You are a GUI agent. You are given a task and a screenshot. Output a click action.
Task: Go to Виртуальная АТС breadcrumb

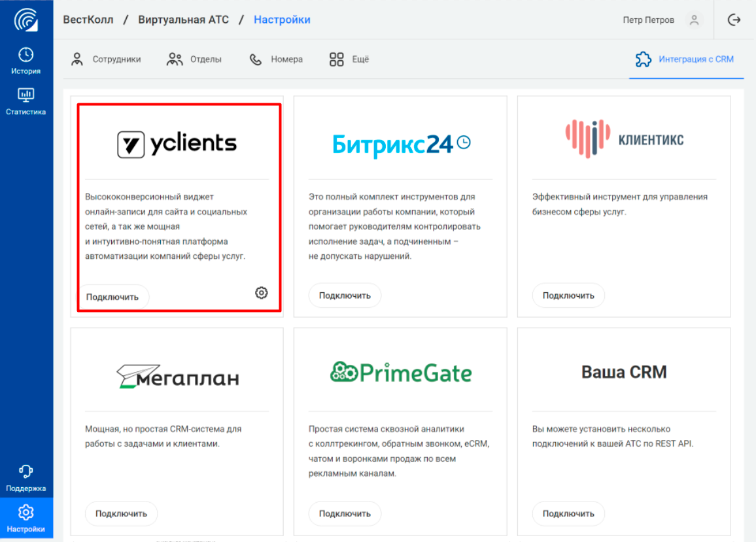point(184,20)
